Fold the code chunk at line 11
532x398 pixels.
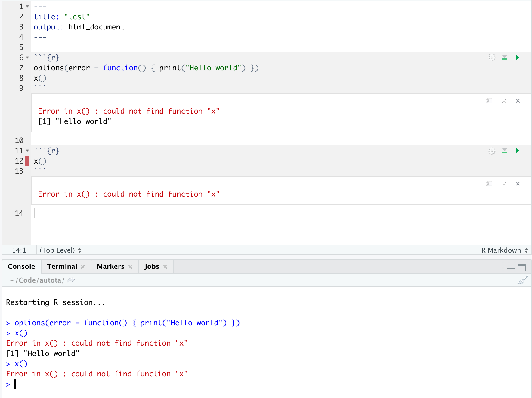pyautogui.click(x=27, y=151)
